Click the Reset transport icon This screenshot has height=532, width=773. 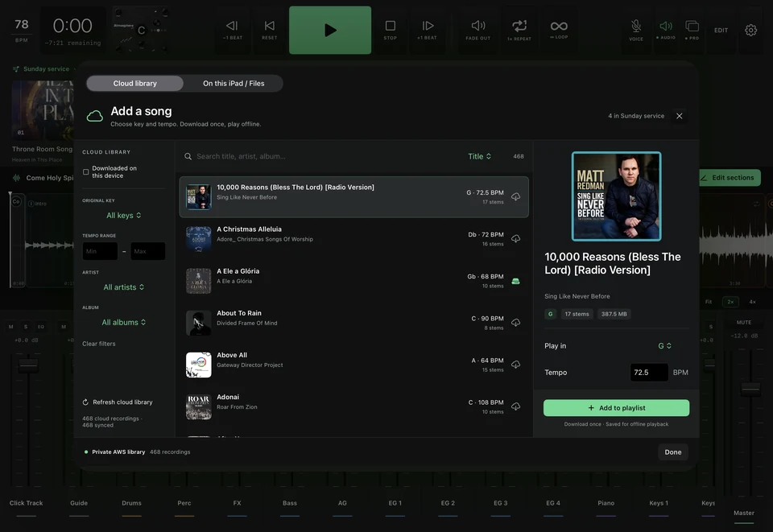[269, 30]
